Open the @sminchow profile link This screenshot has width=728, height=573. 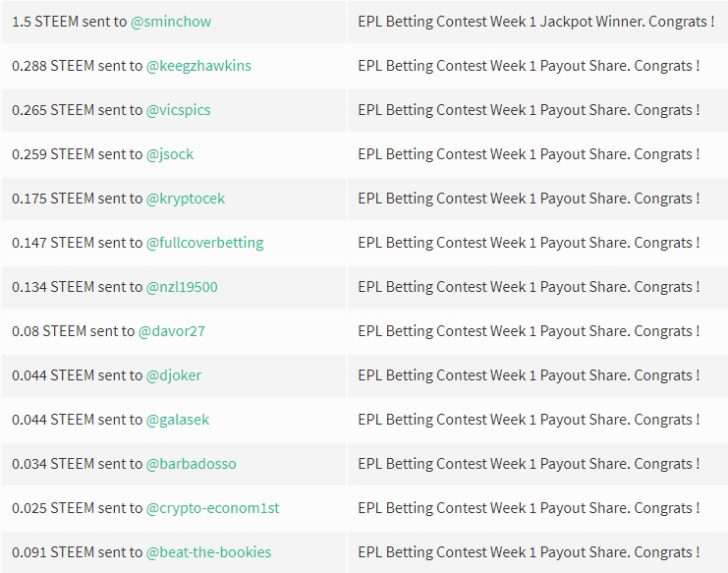tap(170, 21)
